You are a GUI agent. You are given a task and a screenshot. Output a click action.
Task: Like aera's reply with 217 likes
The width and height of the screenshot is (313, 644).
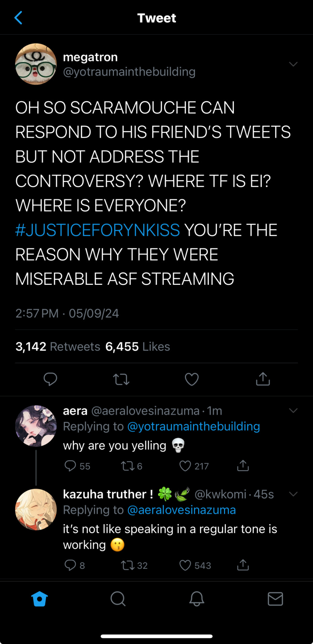point(185,466)
